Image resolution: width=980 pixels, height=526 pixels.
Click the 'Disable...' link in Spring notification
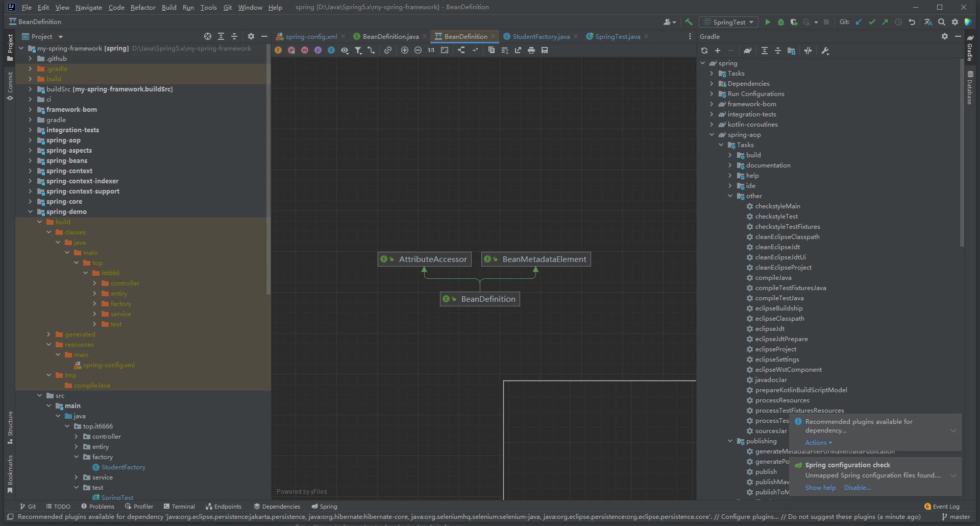pos(857,488)
